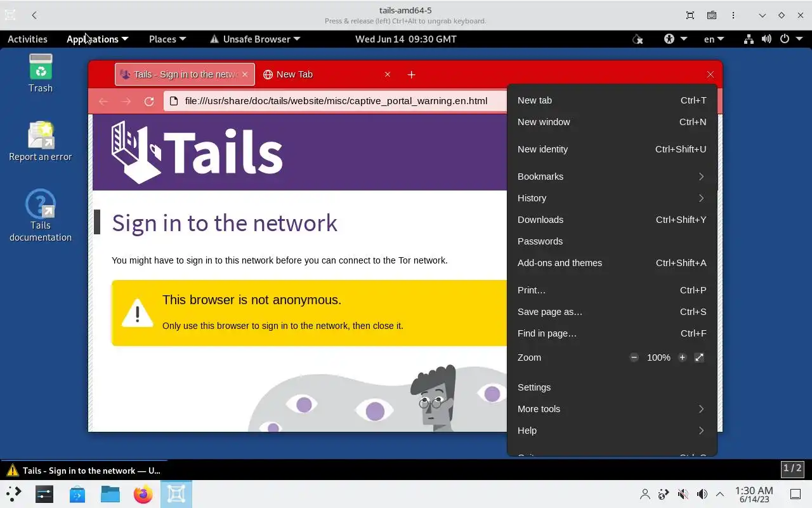The width and height of the screenshot is (812, 508).
Task: Open Discover store icon in taskbar
Action: coord(77,494)
